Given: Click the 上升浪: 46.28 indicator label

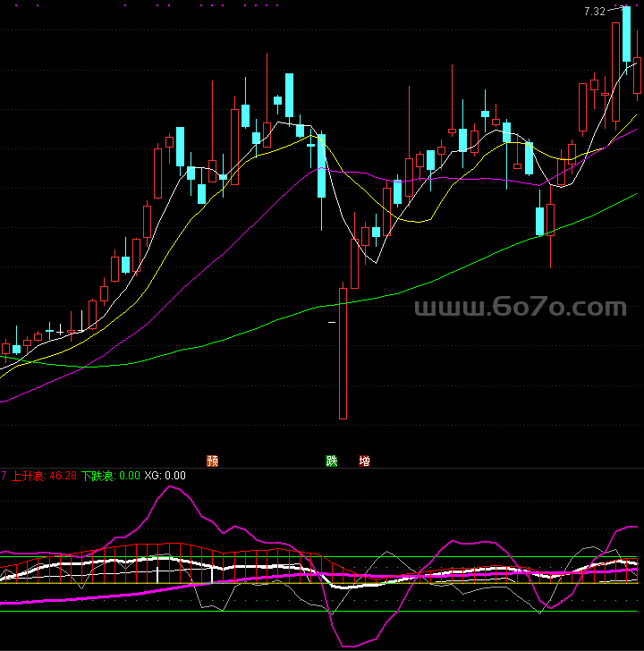Looking at the screenshot, I should pos(44,476).
